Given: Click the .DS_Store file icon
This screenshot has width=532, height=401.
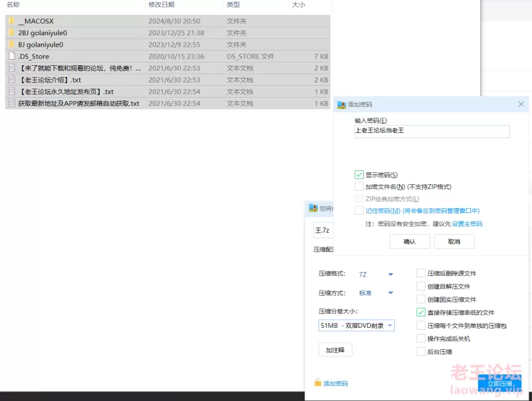Looking at the screenshot, I should [12, 57].
